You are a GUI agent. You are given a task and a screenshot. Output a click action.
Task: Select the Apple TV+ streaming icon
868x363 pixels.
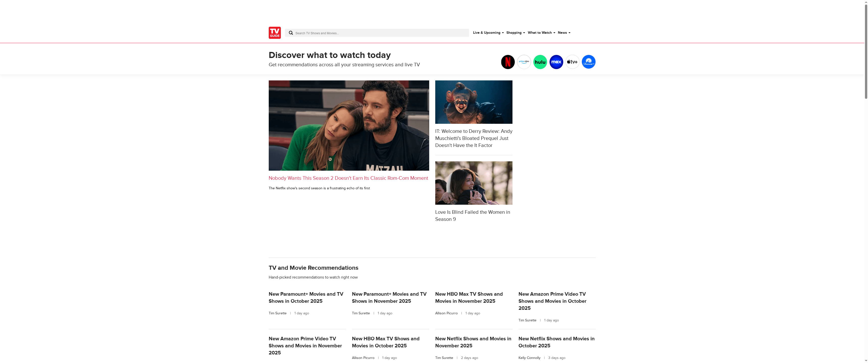tap(573, 62)
